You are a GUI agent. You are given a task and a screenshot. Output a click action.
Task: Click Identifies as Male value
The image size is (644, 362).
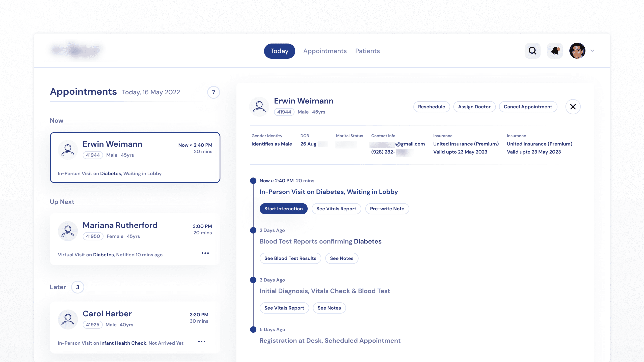(272, 144)
